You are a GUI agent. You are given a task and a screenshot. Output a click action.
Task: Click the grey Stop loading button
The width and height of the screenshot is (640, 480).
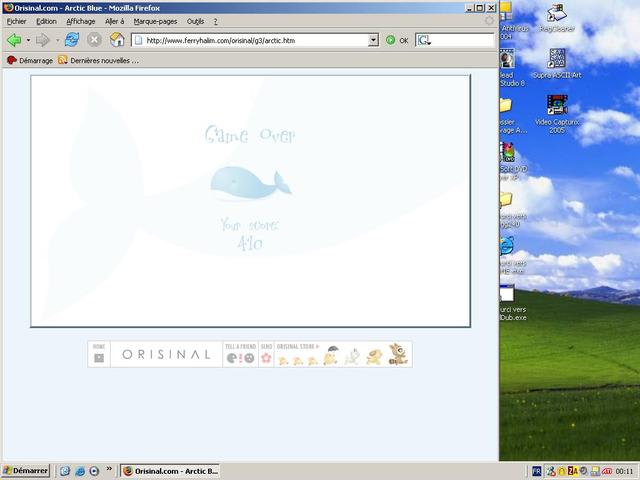click(94, 40)
